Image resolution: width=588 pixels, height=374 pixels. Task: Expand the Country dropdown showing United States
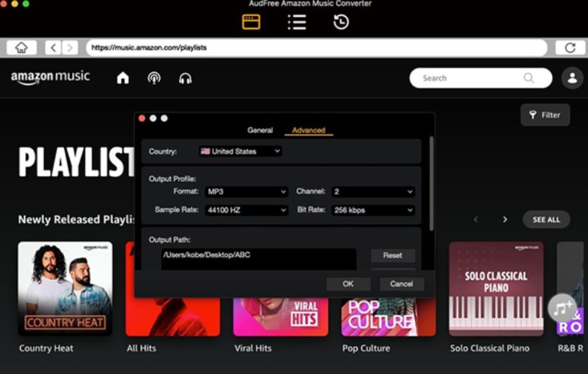pyautogui.click(x=239, y=151)
